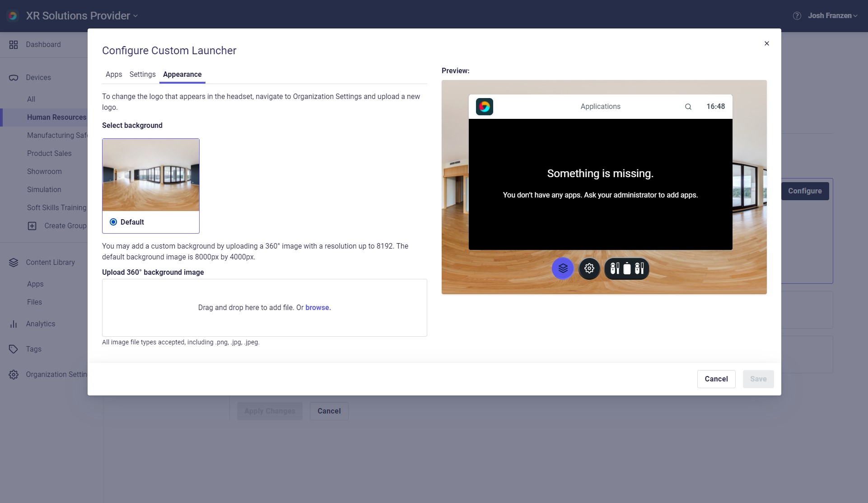Click the Cancel button next to Apply Changes

329,411
